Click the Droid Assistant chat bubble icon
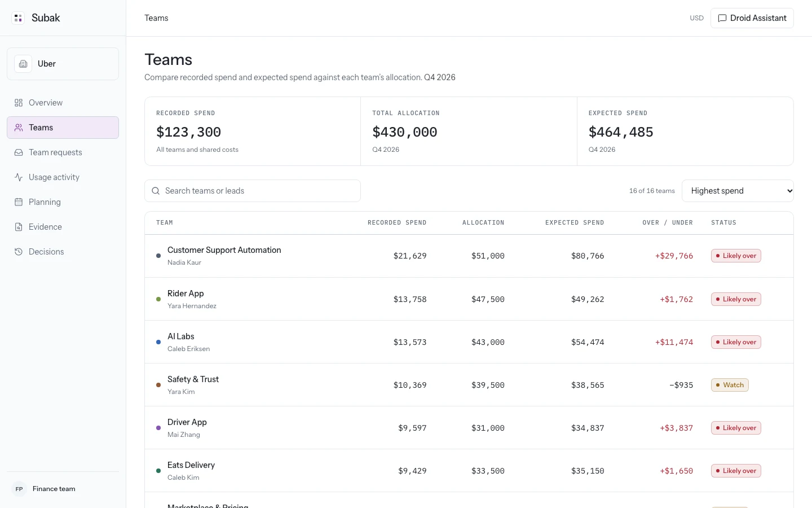 point(722,18)
